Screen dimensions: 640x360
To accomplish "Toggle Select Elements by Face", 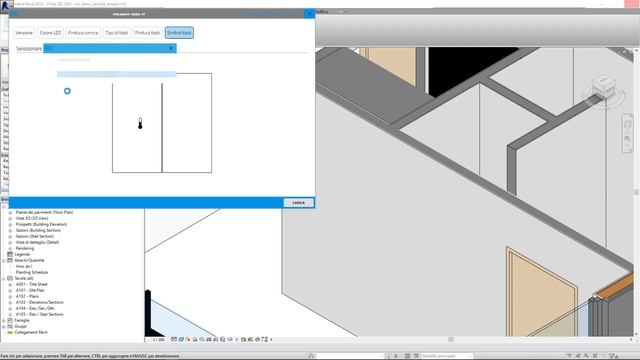I will [x=595, y=356].
